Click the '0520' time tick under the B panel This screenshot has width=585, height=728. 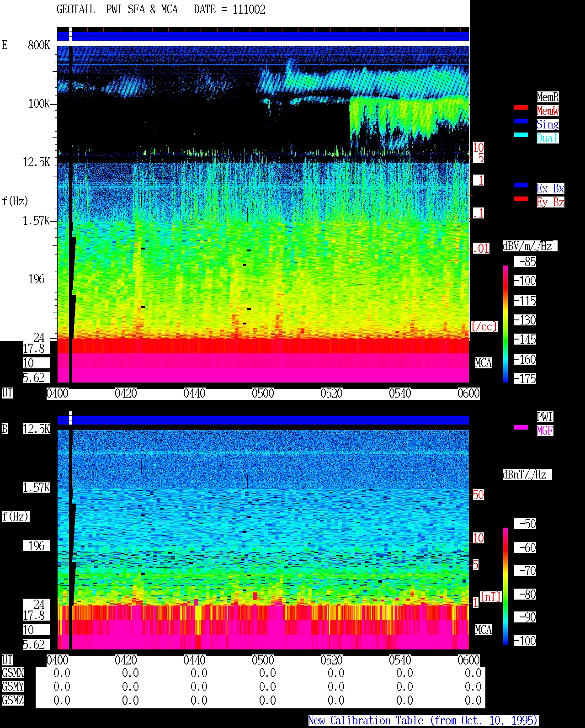click(x=331, y=660)
